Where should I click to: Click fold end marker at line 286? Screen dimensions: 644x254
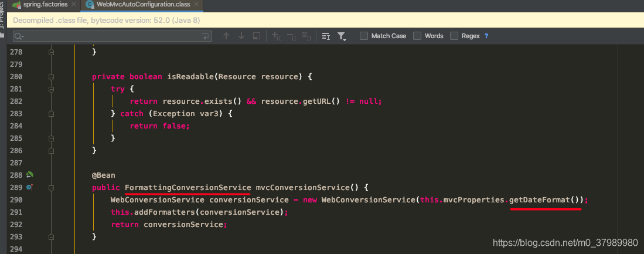52,150
